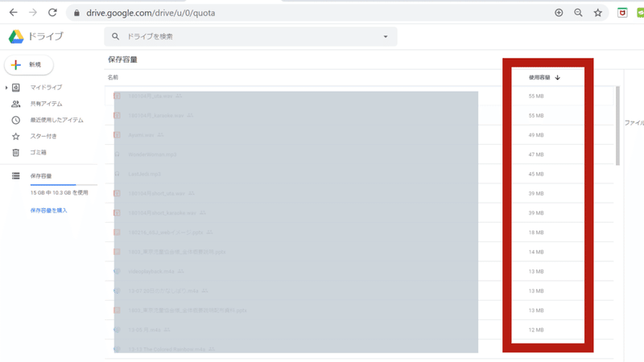
Task: Open search options dropdown arrow
Action: click(386, 36)
